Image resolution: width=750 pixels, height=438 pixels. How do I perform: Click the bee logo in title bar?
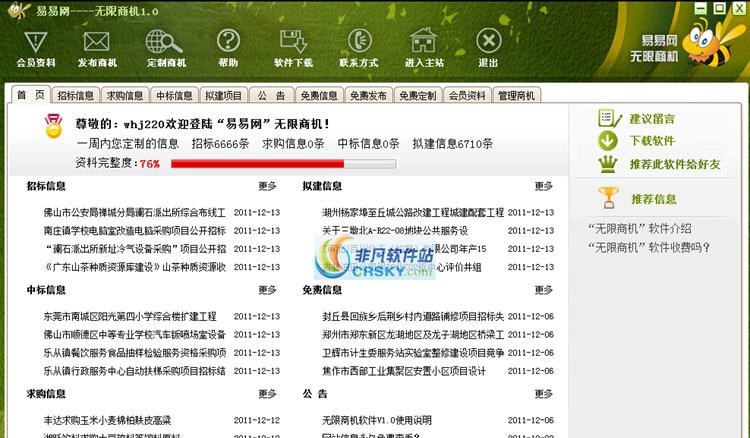[x=19, y=10]
